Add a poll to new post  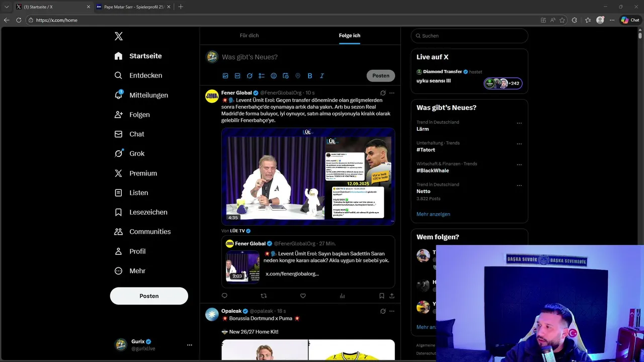click(262, 76)
